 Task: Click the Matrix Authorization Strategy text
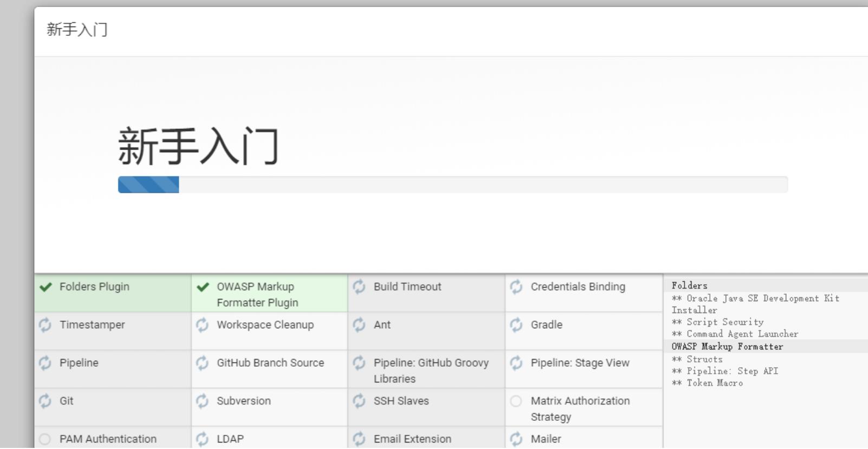tap(580, 409)
